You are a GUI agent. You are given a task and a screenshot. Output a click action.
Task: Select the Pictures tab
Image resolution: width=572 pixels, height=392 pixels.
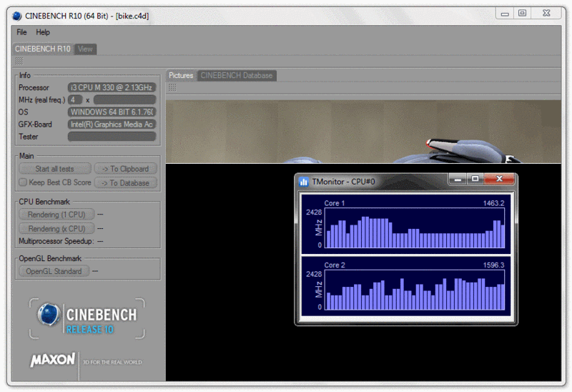click(181, 76)
